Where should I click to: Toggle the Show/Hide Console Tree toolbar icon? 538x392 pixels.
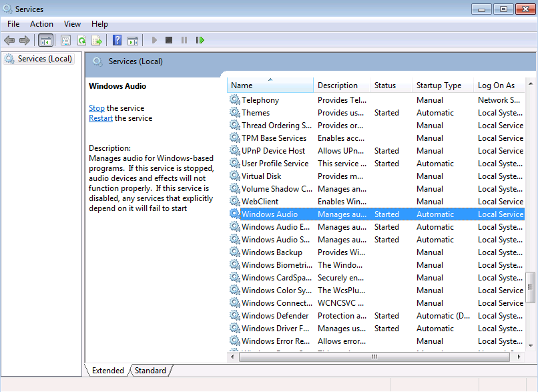click(x=46, y=41)
